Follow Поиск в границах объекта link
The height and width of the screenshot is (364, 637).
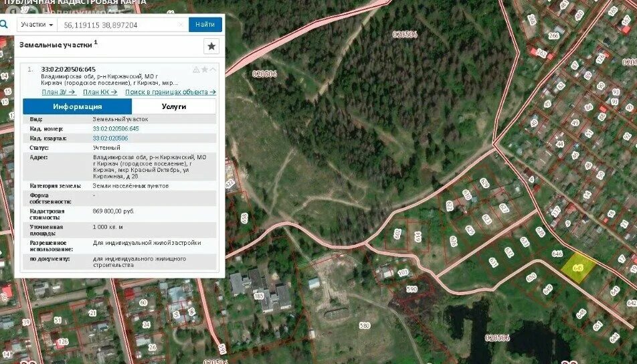pos(171,92)
